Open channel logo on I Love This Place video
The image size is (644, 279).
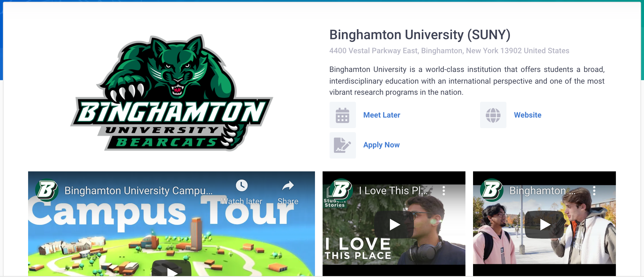pos(341,190)
